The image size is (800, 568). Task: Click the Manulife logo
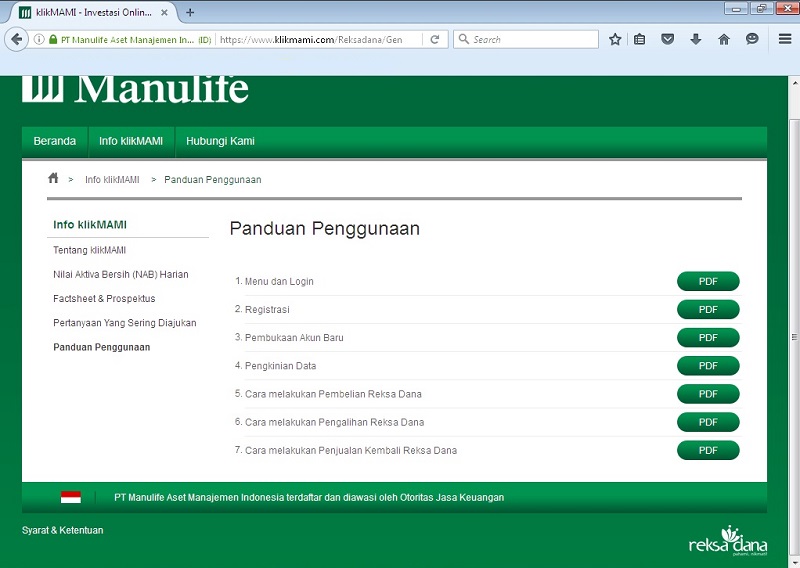[x=136, y=89]
